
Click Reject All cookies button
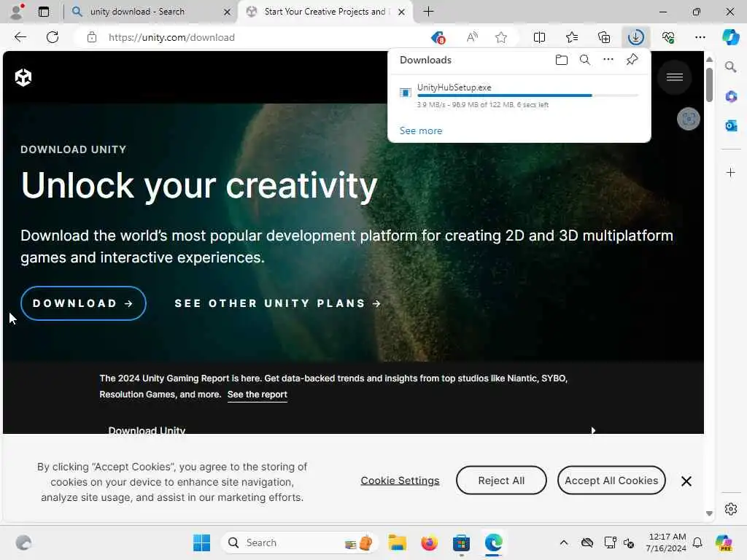(x=500, y=481)
